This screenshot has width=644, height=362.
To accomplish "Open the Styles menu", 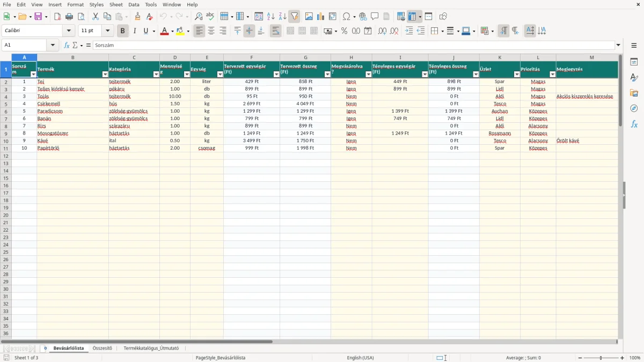I will [97, 4].
